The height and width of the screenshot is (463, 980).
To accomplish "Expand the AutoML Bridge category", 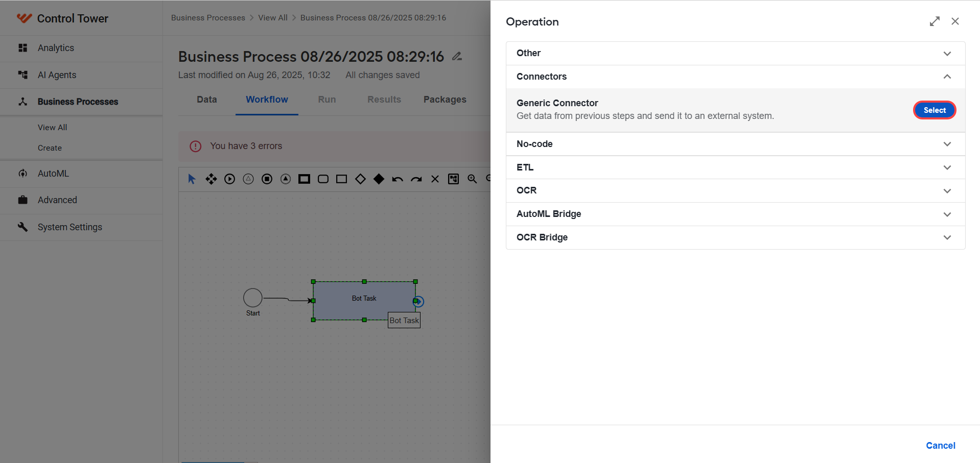I will click(x=735, y=214).
